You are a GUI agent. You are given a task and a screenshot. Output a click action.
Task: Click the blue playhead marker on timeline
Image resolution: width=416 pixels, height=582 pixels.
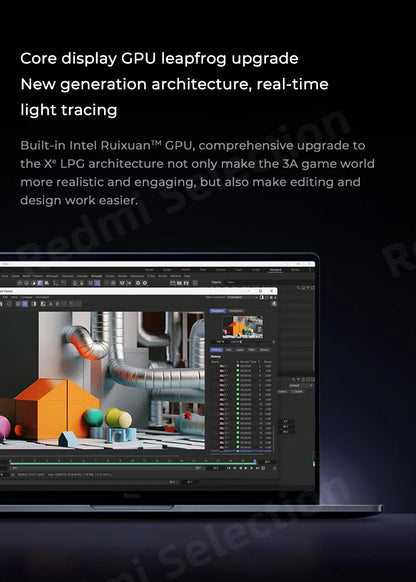[x=255, y=461]
